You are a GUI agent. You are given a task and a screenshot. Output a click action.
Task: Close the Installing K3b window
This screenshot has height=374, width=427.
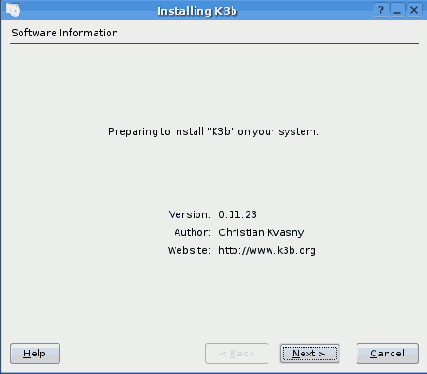[414, 10]
